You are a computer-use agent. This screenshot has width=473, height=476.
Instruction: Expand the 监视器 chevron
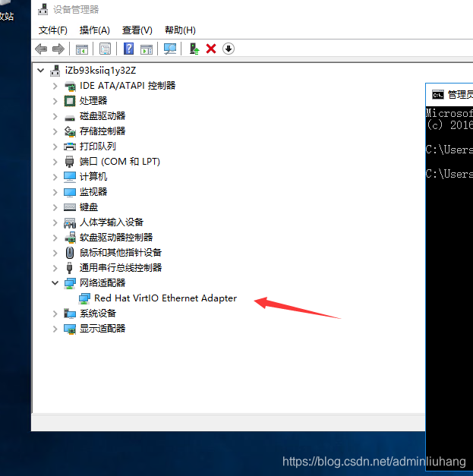click(55, 192)
